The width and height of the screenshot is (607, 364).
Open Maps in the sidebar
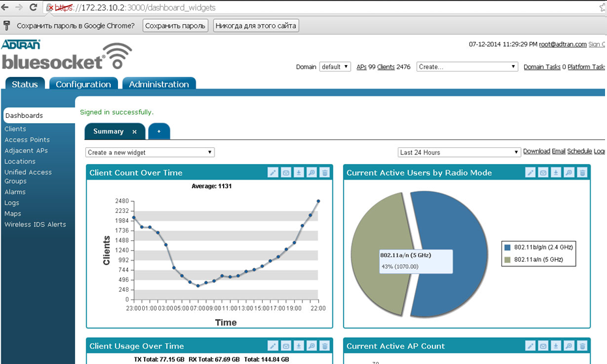click(x=13, y=214)
